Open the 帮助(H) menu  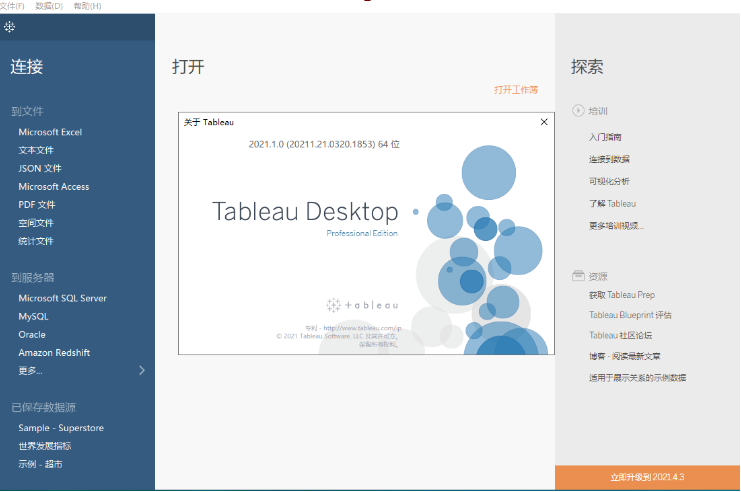(x=88, y=6)
